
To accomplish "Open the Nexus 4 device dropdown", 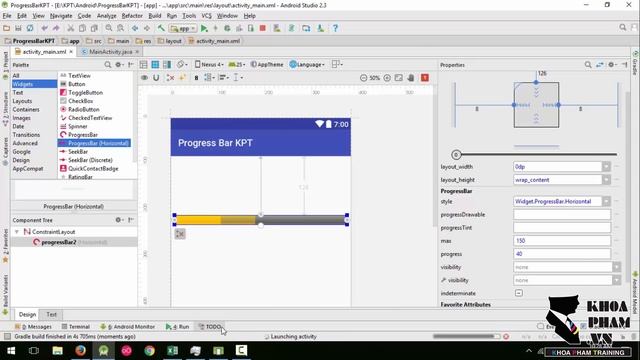I will click(x=209, y=64).
